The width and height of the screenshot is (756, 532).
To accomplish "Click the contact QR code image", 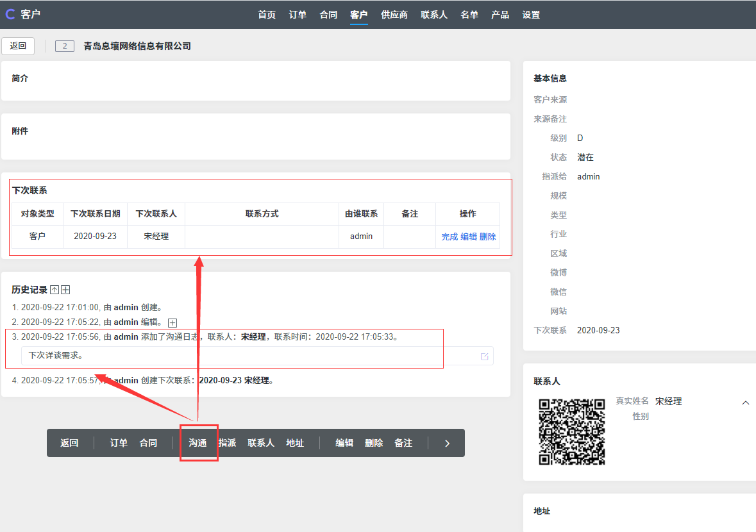I will coord(572,431).
